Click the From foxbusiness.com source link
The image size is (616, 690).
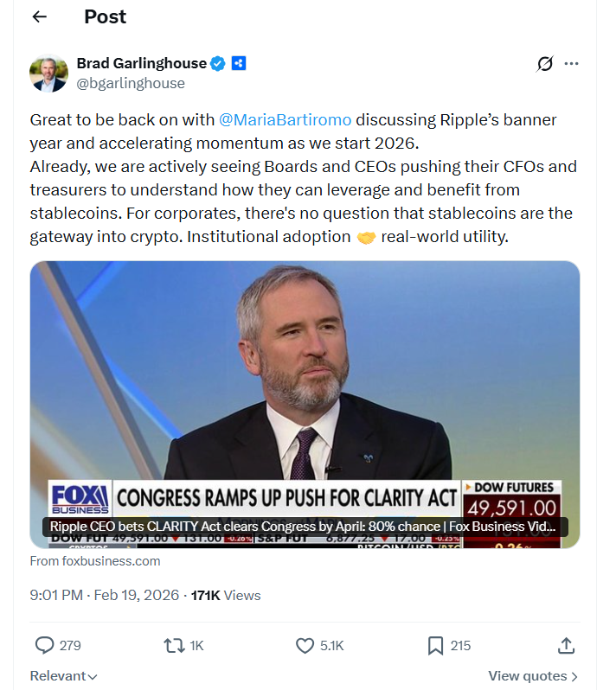point(95,560)
